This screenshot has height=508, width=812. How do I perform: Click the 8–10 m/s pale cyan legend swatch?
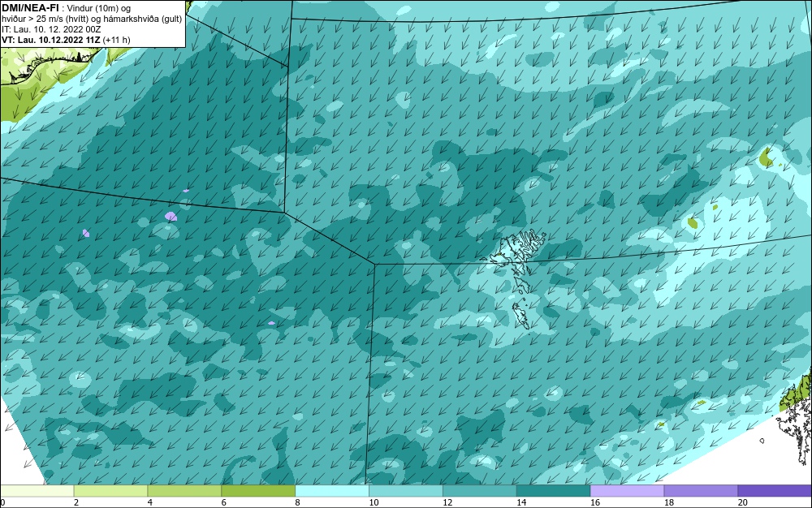point(332,491)
